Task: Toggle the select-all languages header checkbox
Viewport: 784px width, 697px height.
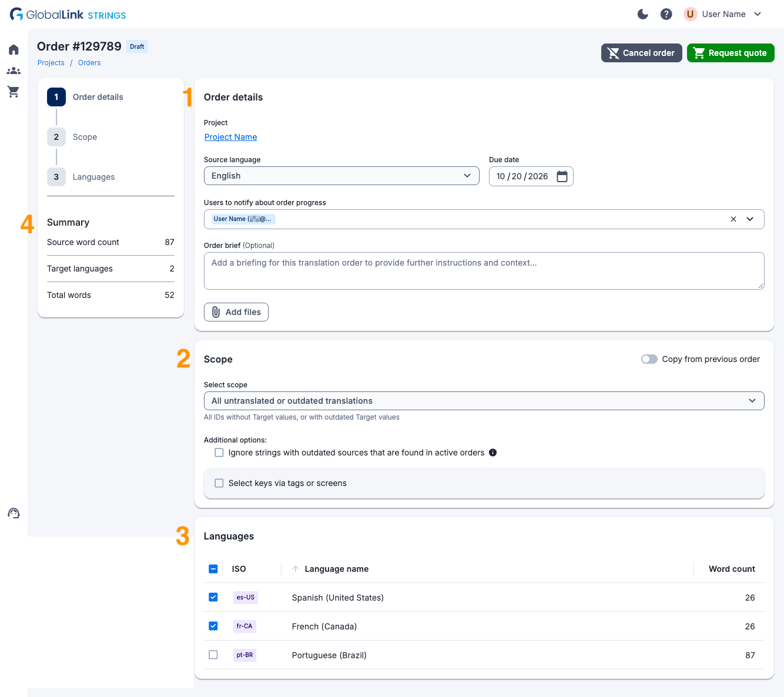Action: pyautogui.click(x=213, y=569)
